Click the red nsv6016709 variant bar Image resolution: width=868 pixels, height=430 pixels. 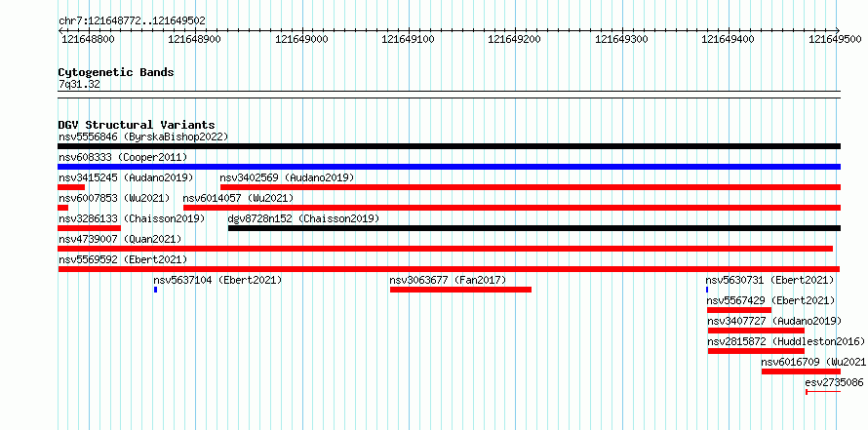[801, 371]
